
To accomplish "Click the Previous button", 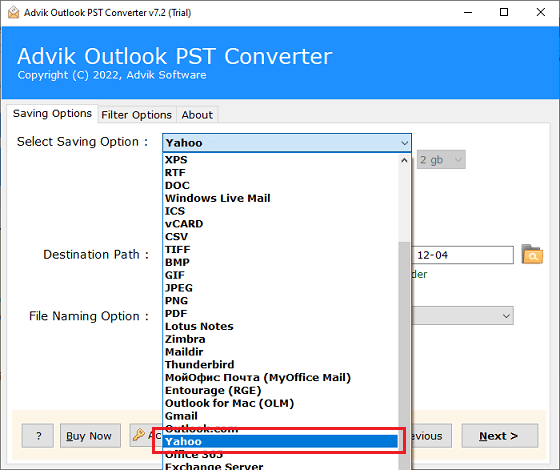I will [431, 436].
